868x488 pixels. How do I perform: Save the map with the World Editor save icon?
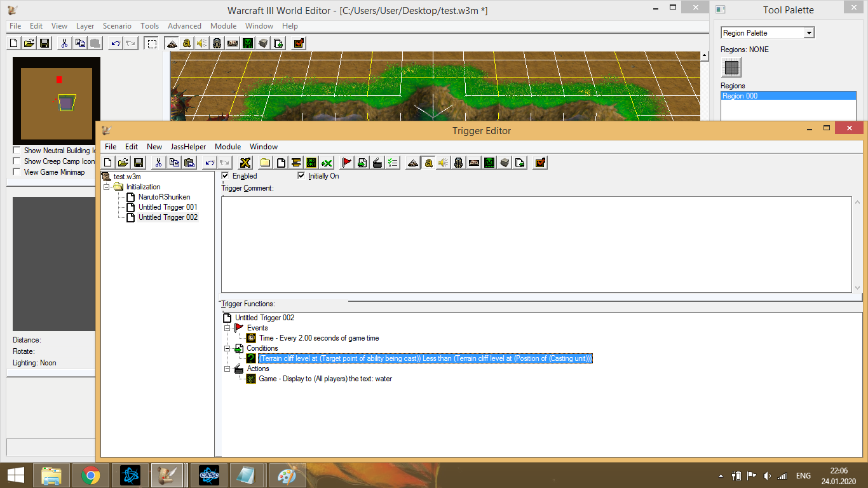44,43
